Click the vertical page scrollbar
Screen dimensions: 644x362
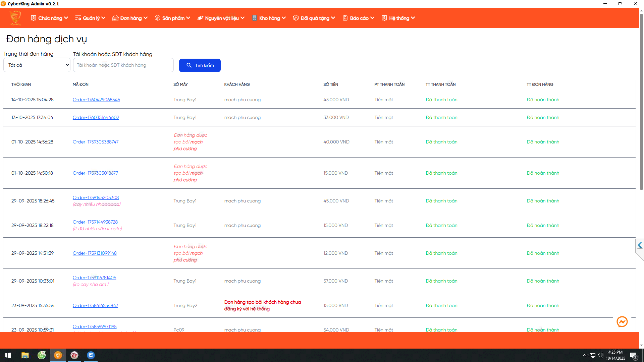coord(641,101)
